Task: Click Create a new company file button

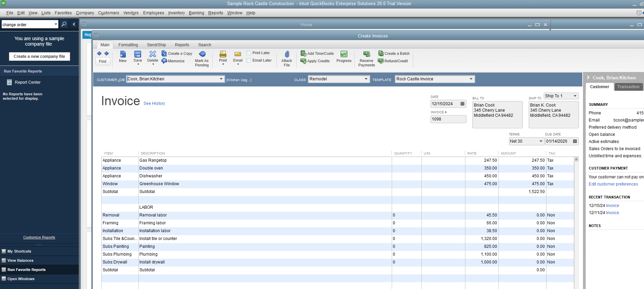Action: pos(39,57)
